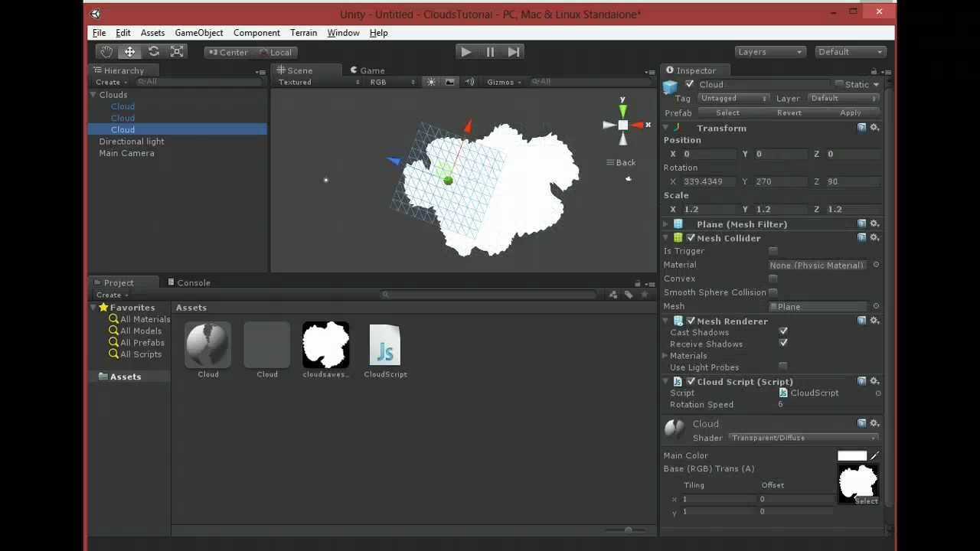Open the Layers dropdown in toolbar
Viewport: 980px width, 551px height.
coord(769,52)
